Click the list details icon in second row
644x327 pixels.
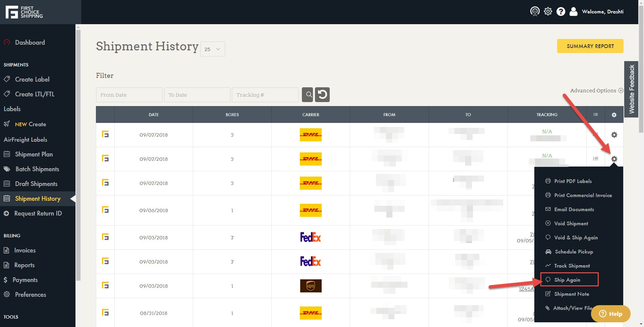tap(595, 159)
